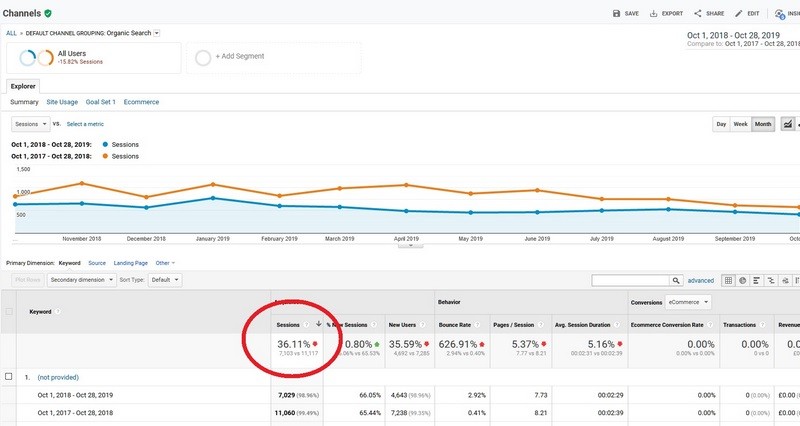Export the report using the Export icon

pyautogui.click(x=655, y=14)
